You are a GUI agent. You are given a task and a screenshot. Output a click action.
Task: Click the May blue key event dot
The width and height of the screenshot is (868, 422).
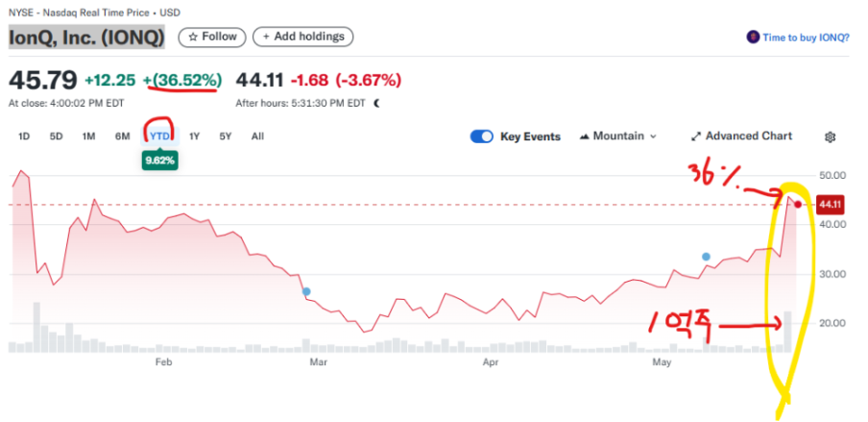[706, 257]
